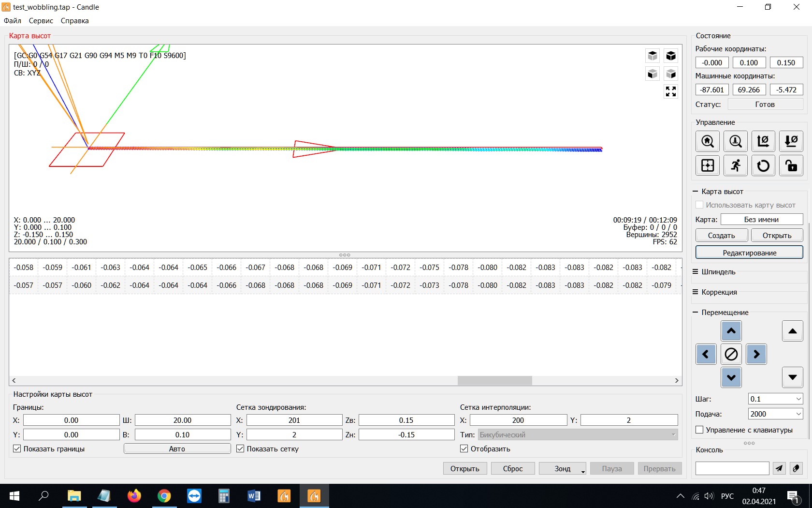Open the small arrow menu on 'Зонд' button
This screenshot has height=508, width=812.
[x=583, y=471]
